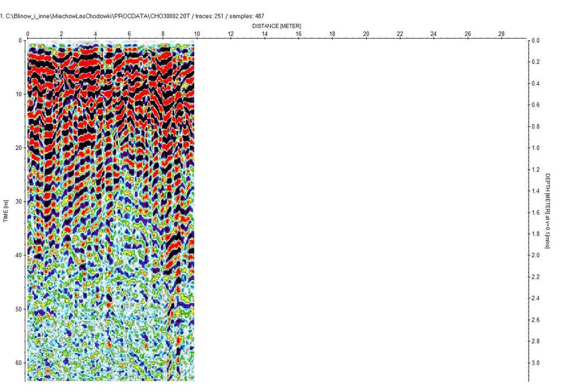Click the file path title text at top
564x392 pixels.
pos(132,17)
